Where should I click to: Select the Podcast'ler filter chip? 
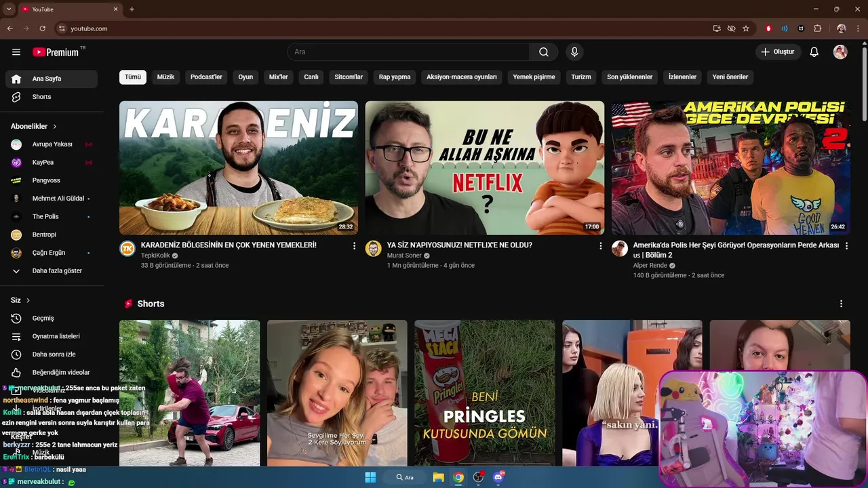pos(206,77)
